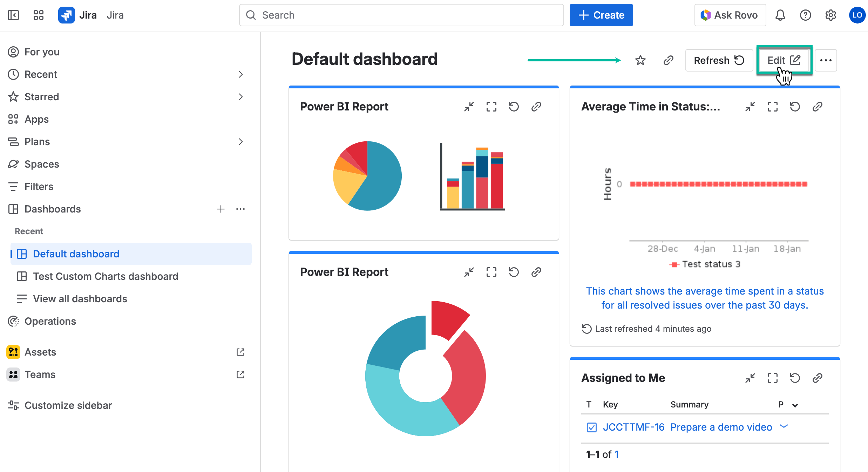868x472 pixels.
Task: Open the dashboard more actions menu
Action: click(x=826, y=60)
